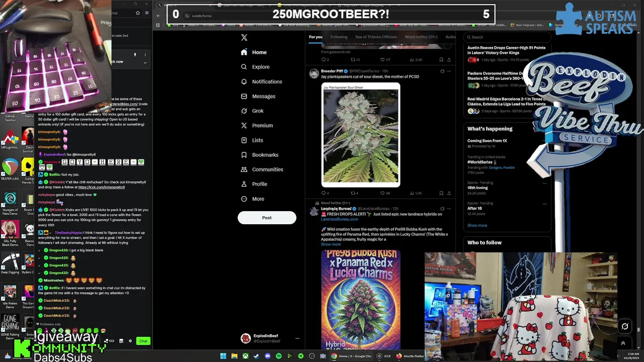Image resolution: width=644 pixels, height=362 pixels.
Task: Open REAPER (x64) desktop shortcut
Action: [10, 170]
